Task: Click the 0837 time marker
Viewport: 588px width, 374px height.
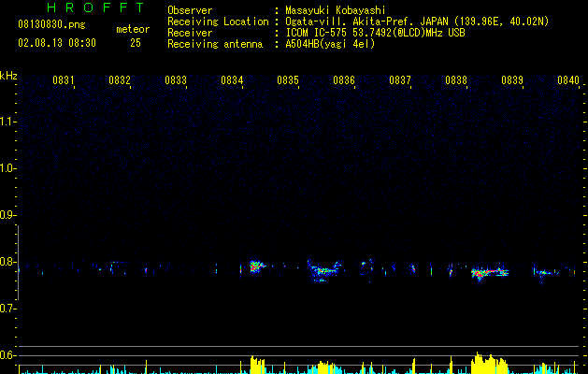Action: [x=400, y=79]
